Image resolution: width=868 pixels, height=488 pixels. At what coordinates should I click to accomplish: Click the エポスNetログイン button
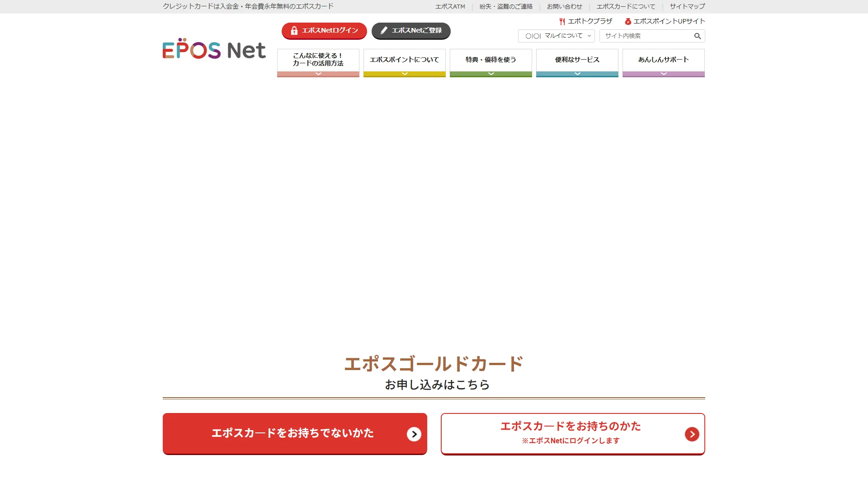tap(324, 31)
